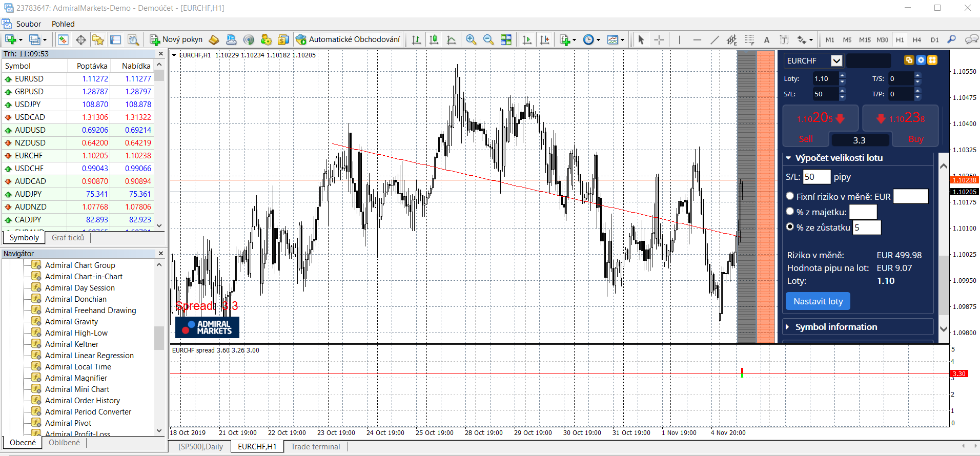Select Fixní riziko v měně radio button
The height and width of the screenshot is (456, 980).
[790, 196]
